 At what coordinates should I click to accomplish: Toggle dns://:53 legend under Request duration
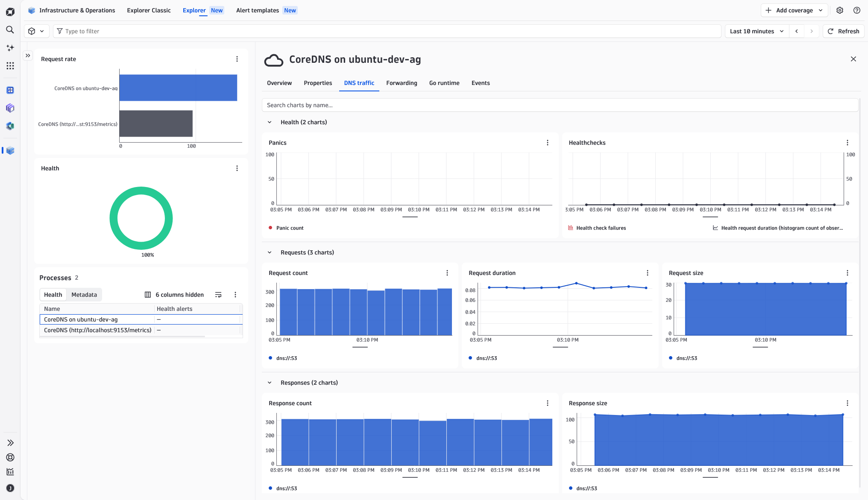click(x=483, y=358)
